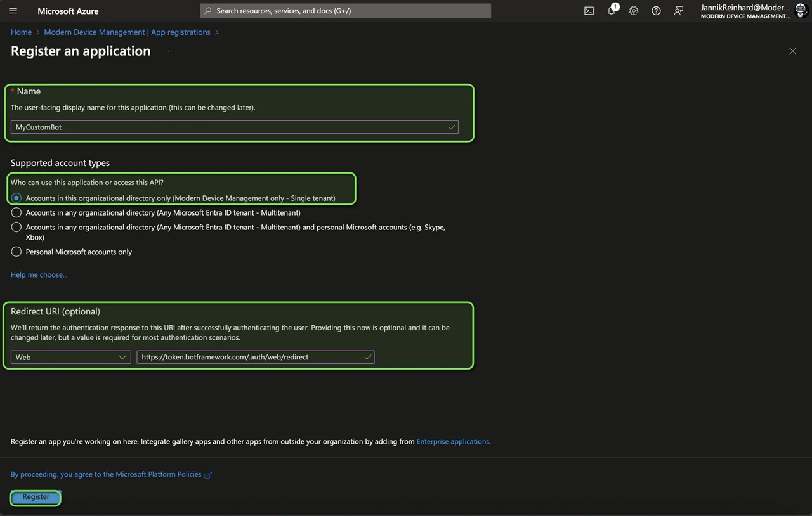Open the notifications bell

pos(612,11)
